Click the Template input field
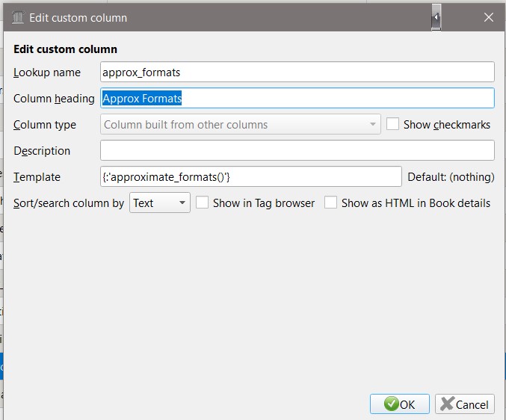The height and width of the screenshot is (420, 506). [251, 177]
